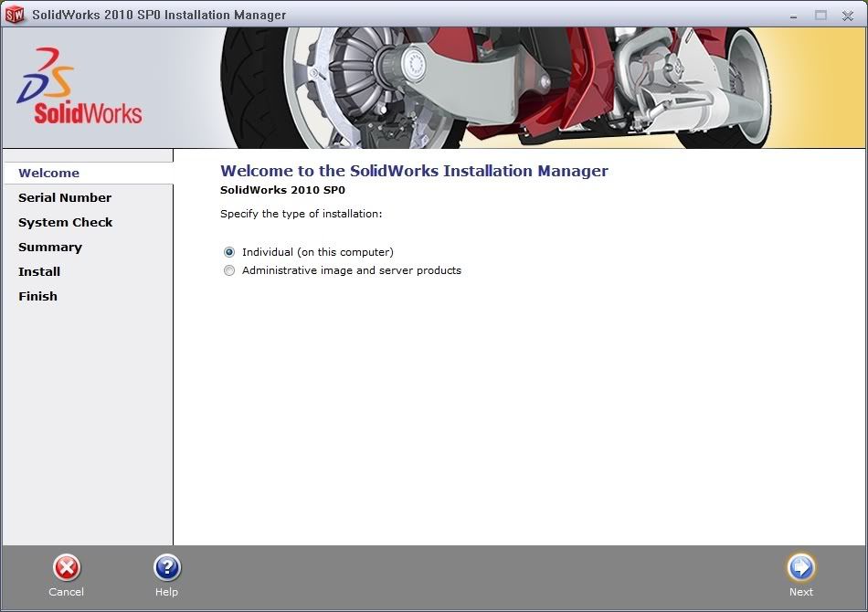Click the SolidWorks logo in the banner

coord(79,86)
